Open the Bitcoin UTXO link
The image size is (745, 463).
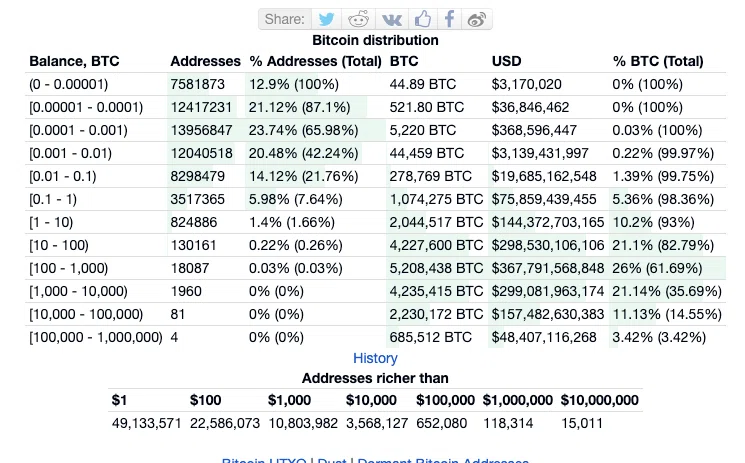(264, 460)
